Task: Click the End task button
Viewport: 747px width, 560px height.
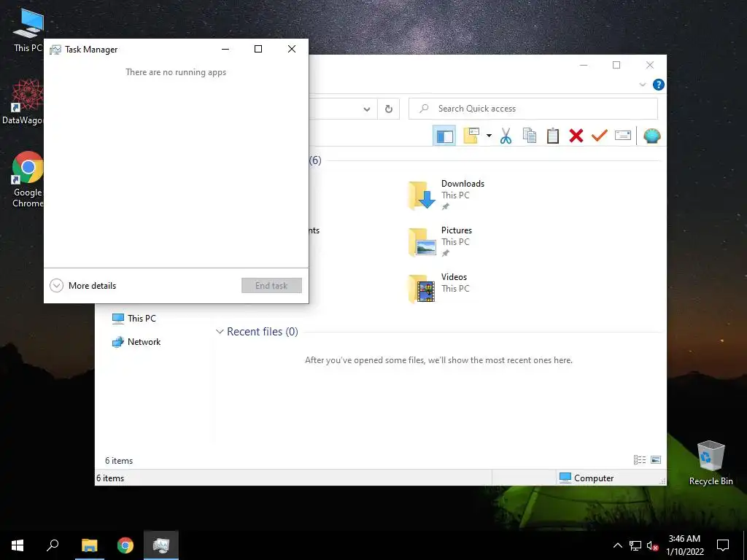Action: 271,286
